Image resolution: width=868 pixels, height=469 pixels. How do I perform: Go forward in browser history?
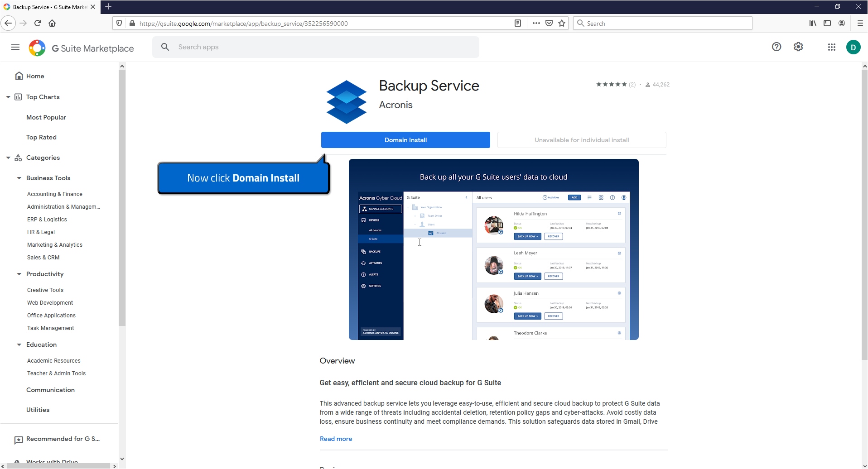tap(23, 23)
